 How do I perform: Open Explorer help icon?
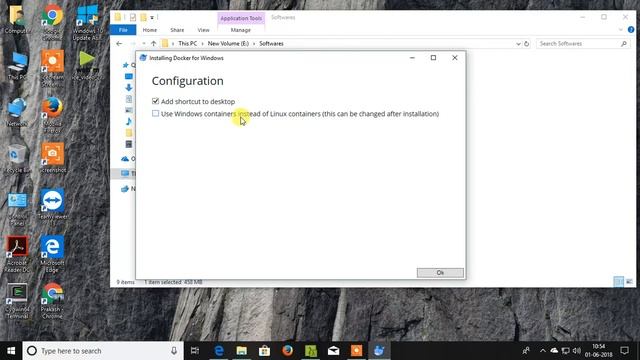[x=631, y=30]
